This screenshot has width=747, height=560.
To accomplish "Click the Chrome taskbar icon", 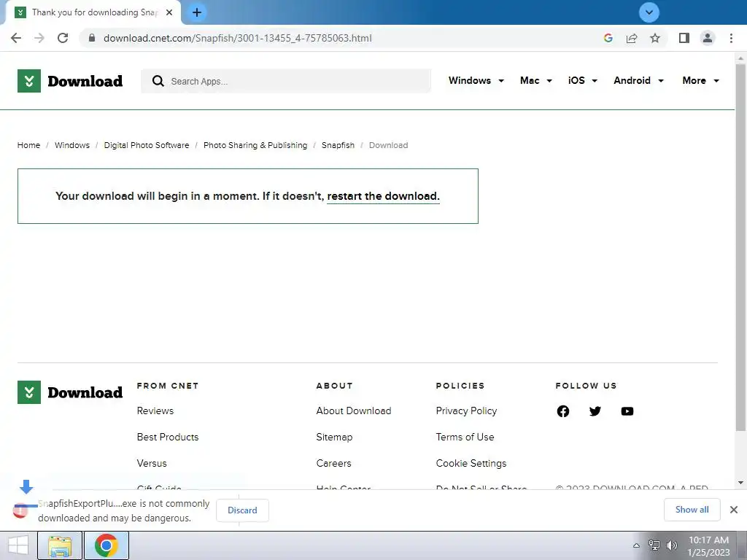I will point(107,545).
